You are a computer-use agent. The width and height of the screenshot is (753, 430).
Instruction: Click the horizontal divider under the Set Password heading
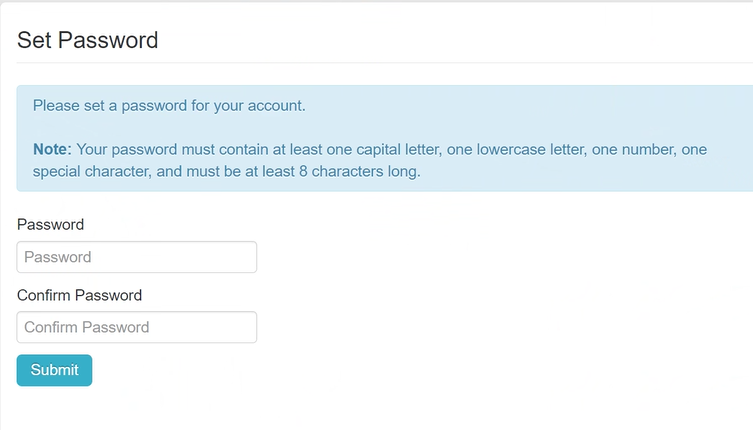(380, 63)
